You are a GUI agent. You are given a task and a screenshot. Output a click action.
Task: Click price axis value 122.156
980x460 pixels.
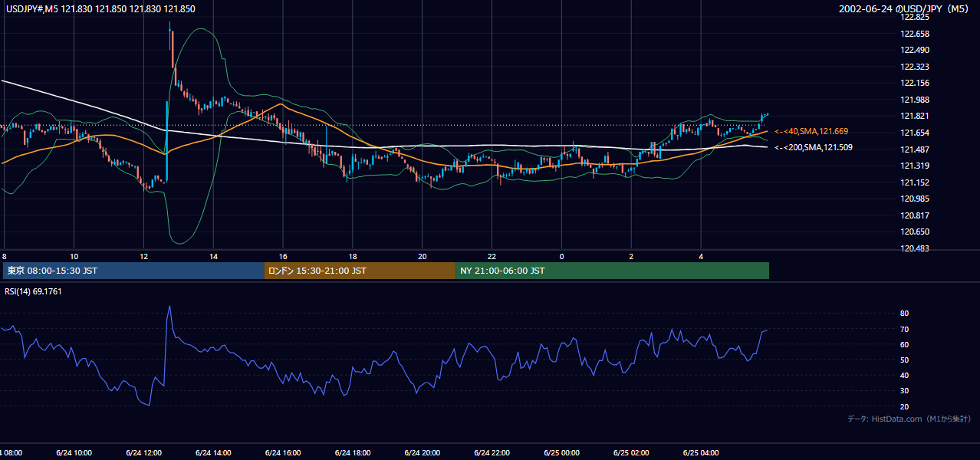click(916, 83)
